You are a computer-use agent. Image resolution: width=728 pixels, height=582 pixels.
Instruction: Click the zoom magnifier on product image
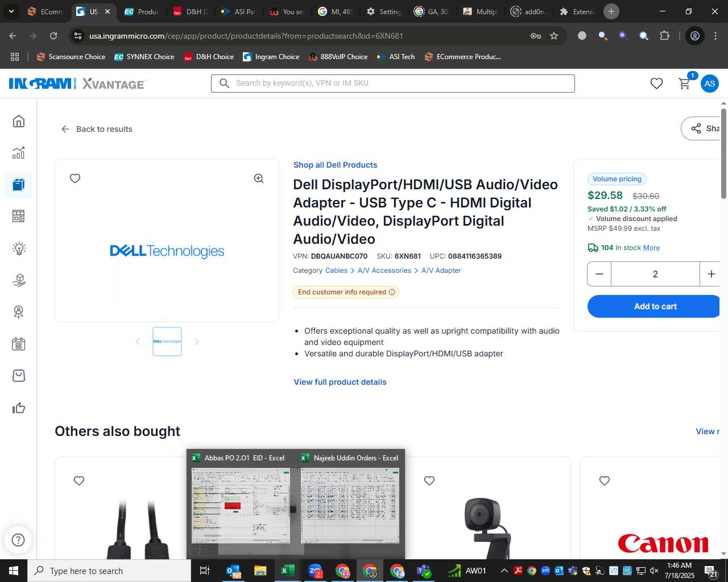(259, 178)
